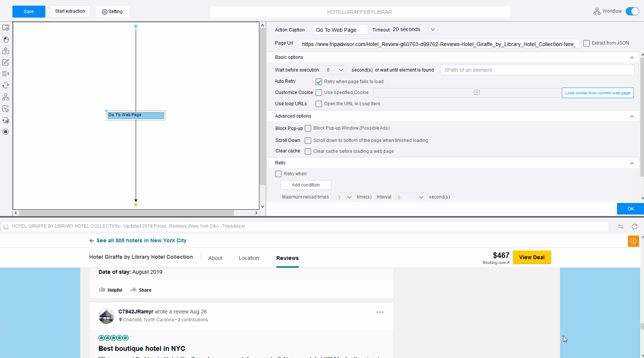Click the workflow canvas vertical scrollbar

pyautogui.click(x=262, y=107)
